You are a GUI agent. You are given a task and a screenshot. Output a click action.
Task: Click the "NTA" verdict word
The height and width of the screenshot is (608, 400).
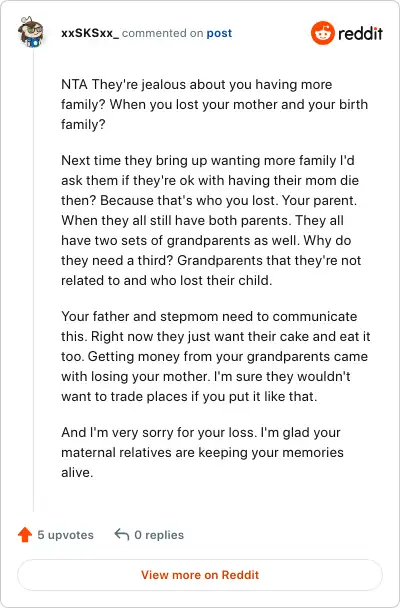point(74,85)
